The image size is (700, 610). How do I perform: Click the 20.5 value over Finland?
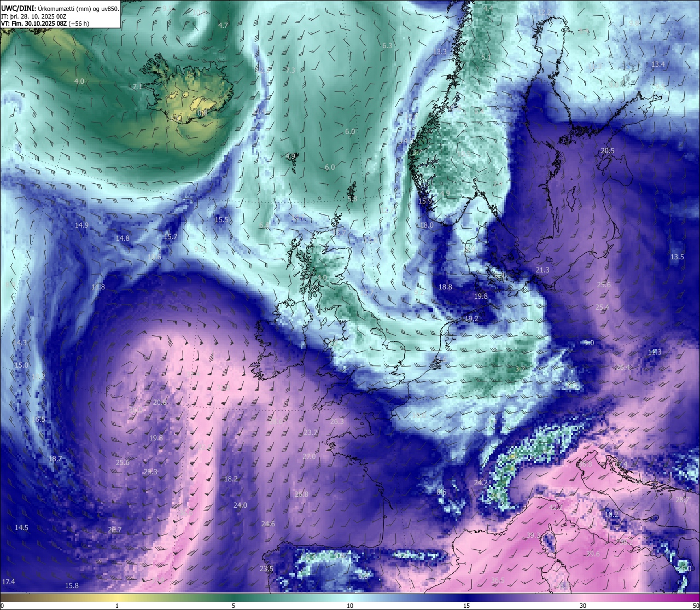[x=608, y=151]
